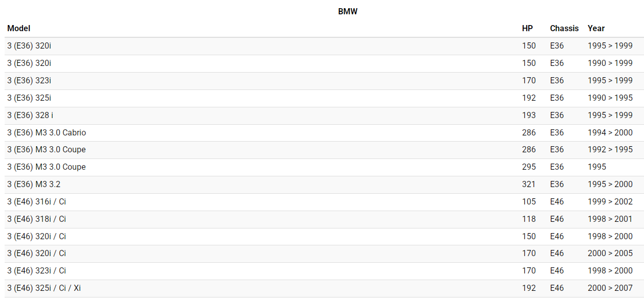Click the 3 (E46) 325i / Ci / Xi model

coord(44,288)
